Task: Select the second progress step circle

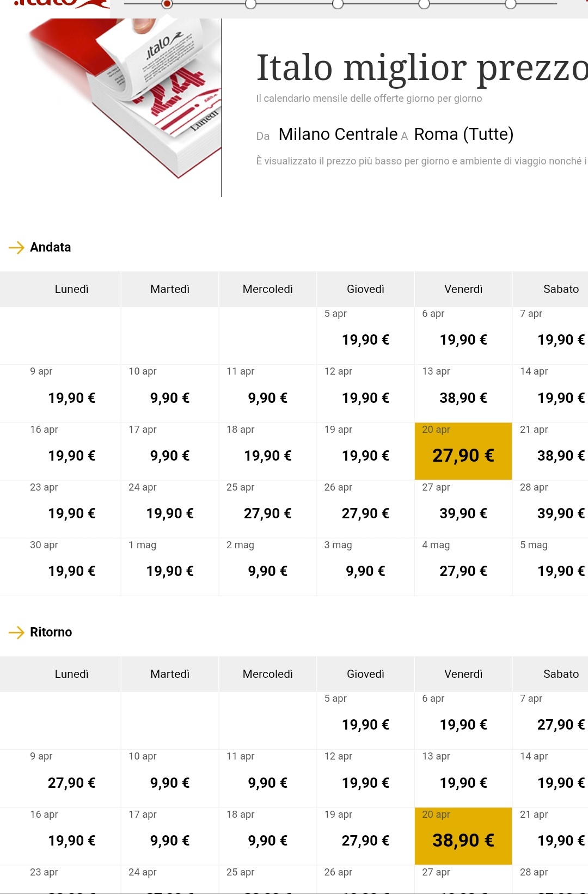Action: click(x=250, y=4)
